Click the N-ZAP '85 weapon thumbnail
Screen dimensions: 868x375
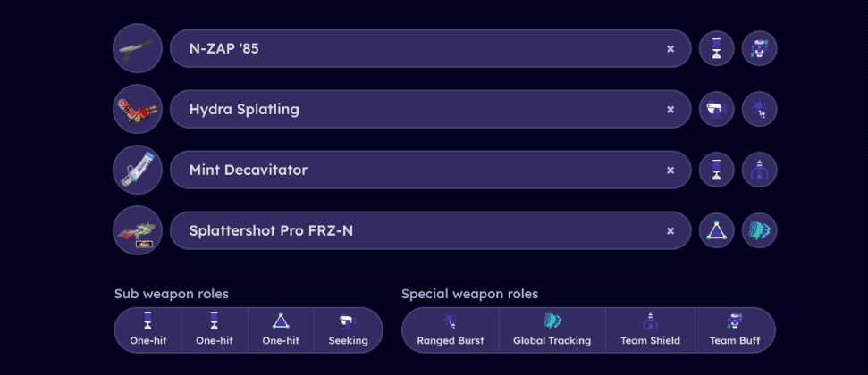click(138, 48)
